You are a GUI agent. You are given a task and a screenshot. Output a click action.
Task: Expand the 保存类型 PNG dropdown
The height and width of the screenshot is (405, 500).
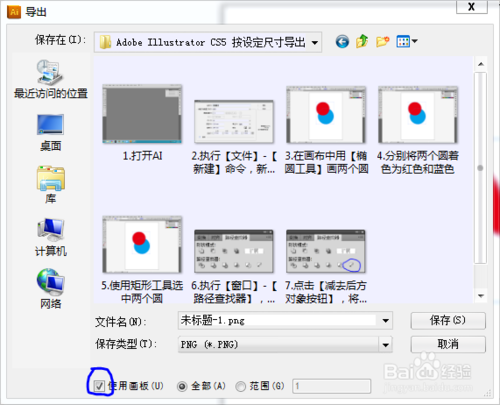[385, 345]
